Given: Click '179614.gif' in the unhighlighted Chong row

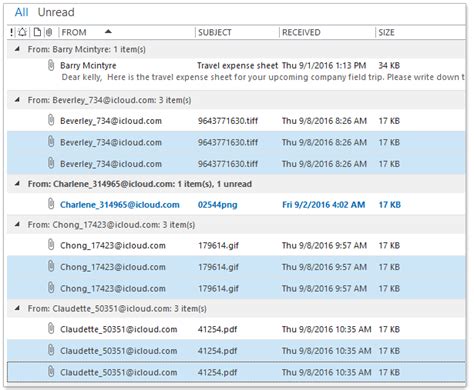Looking at the screenshot, I should click(218, 245).
